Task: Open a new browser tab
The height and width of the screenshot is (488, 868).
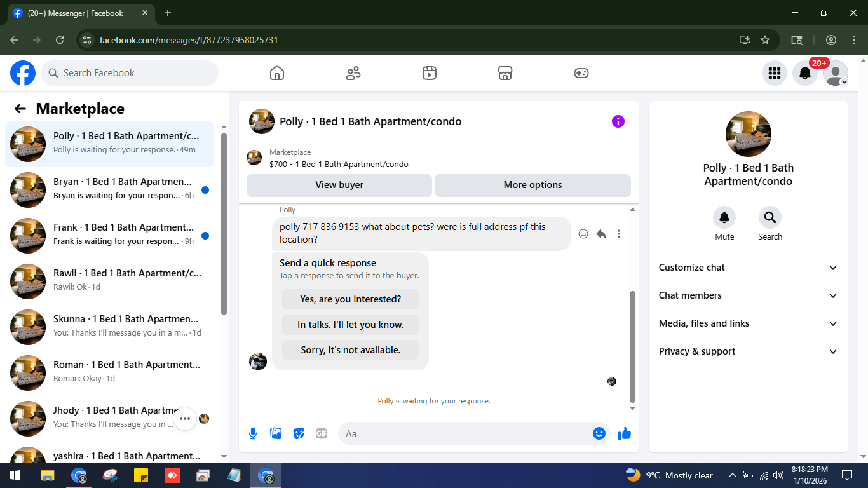Action: coord(168,13)
